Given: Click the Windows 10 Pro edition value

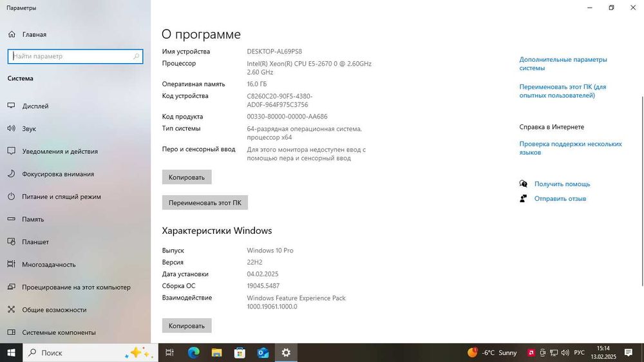Looking at the screenshot, I should coord(270,250).
